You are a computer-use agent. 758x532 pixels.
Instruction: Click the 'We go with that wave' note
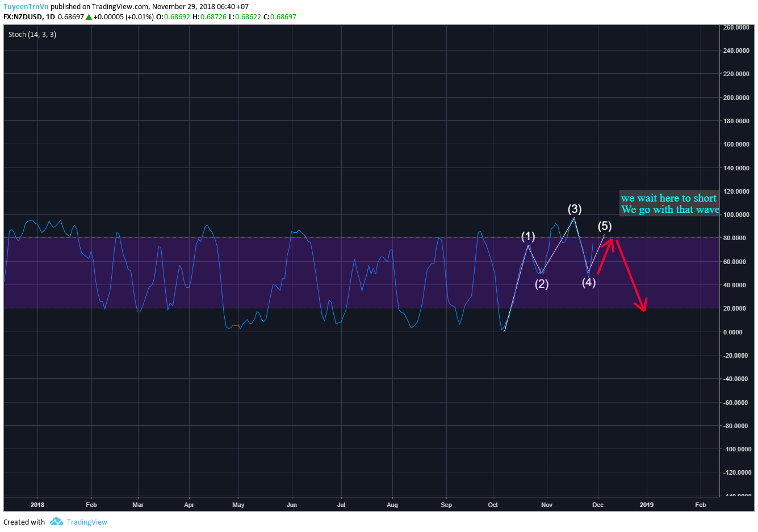pos(670,210)
